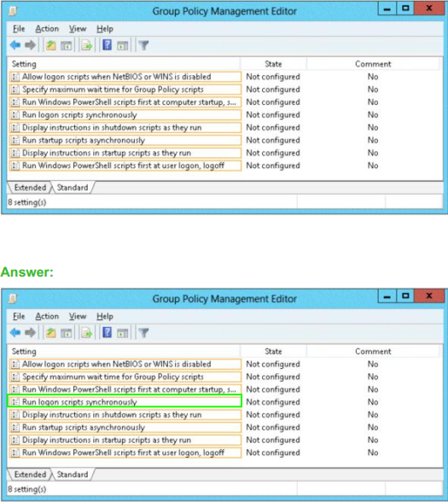The image size is (448, 502).
Task: Click the Back arrow in the upper window toolbar
Action: tap(15, 45)
